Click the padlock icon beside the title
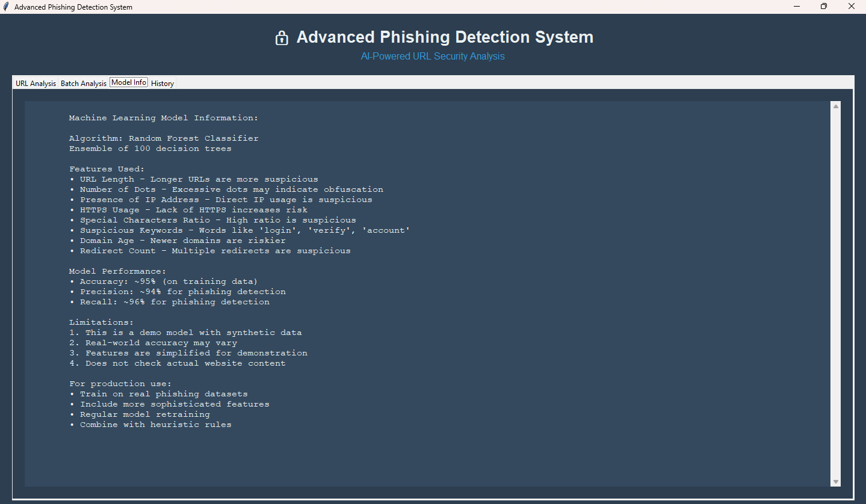 click(x=282, y=38)
